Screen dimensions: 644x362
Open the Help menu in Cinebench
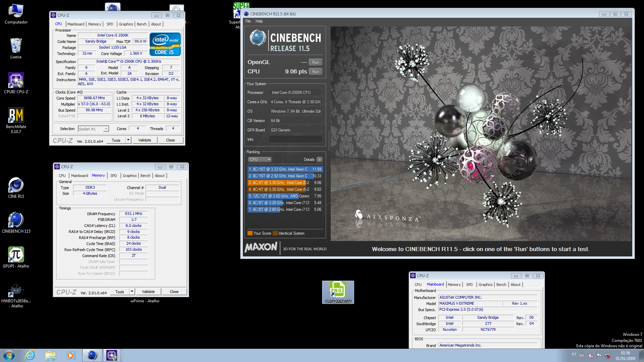[259, 21]
